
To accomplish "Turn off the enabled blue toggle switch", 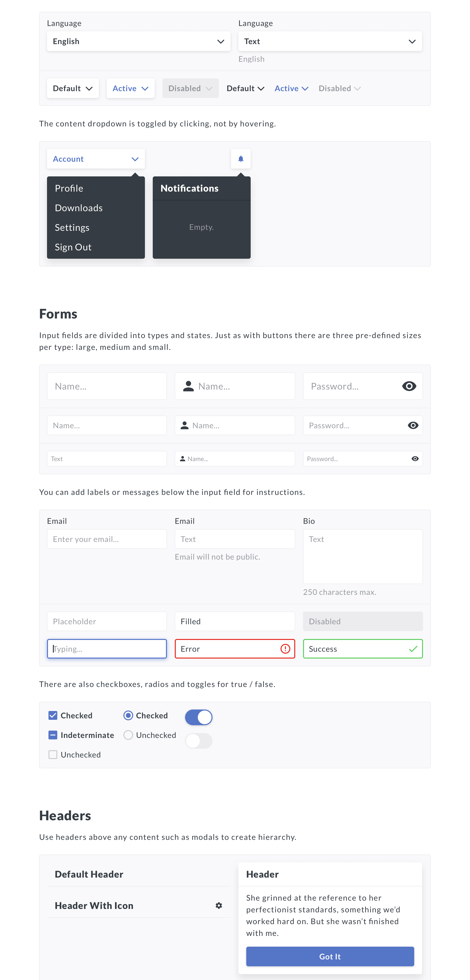I will tap(199, 717).
